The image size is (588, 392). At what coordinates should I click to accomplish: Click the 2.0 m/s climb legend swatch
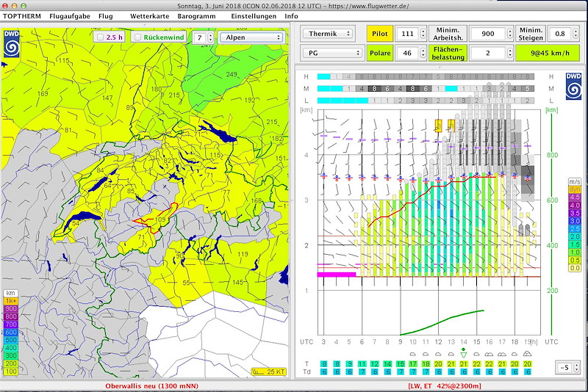(575, 237)
